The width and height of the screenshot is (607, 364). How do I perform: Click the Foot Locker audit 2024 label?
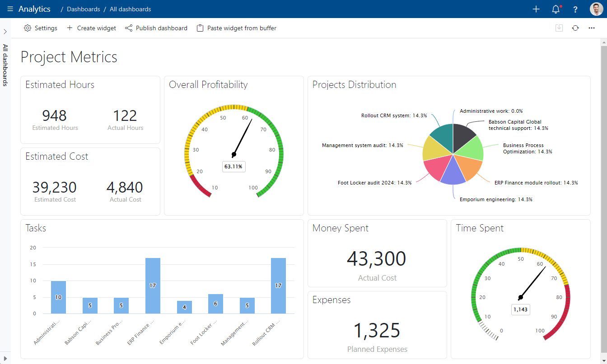point(375,183)
